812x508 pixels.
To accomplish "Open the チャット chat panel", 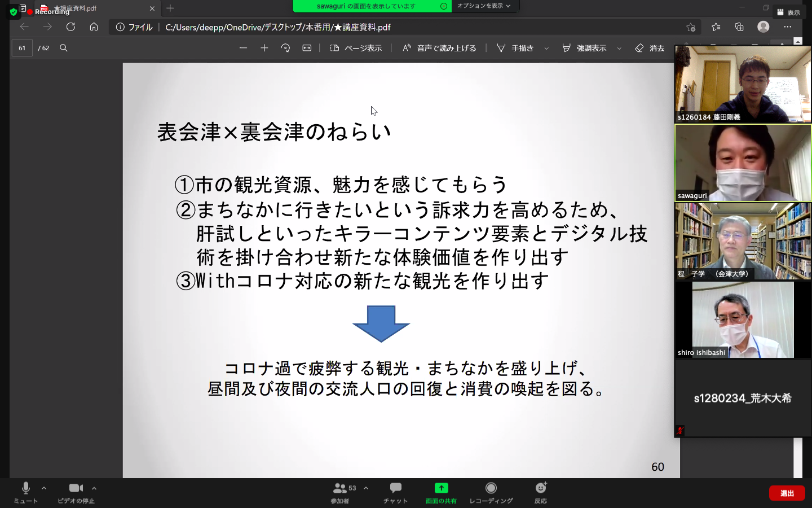I will (395, 492).
